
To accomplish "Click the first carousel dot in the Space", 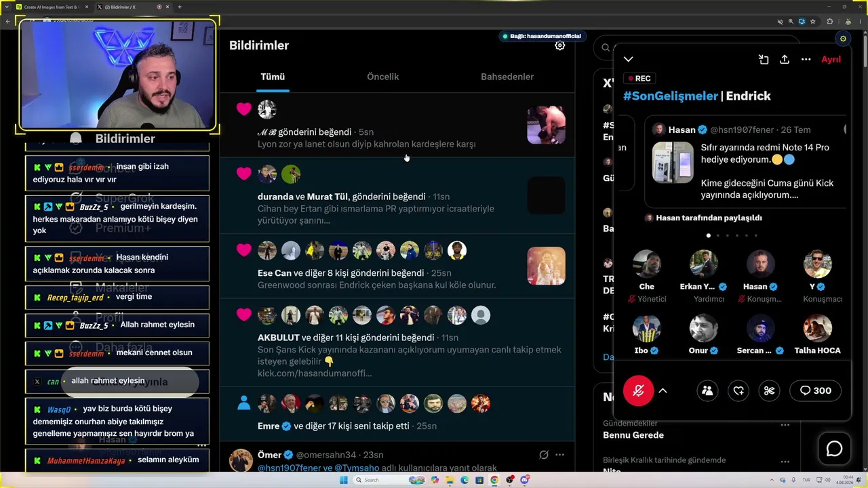I will (x=709, y=236).
